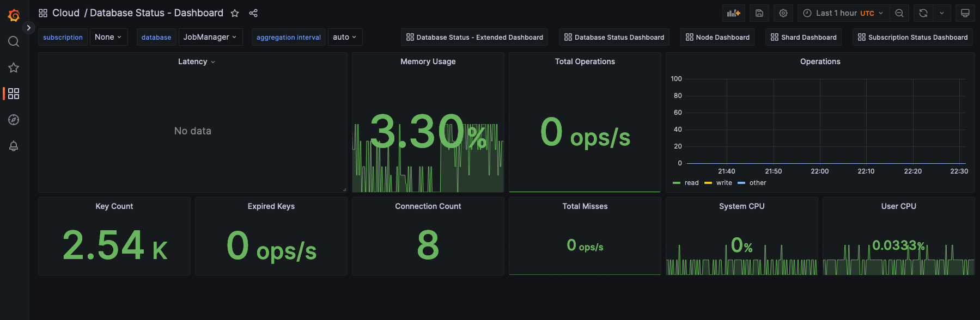Open Alerting bell icon
This screenshot has height=320, width=980.
pos(14,146)
